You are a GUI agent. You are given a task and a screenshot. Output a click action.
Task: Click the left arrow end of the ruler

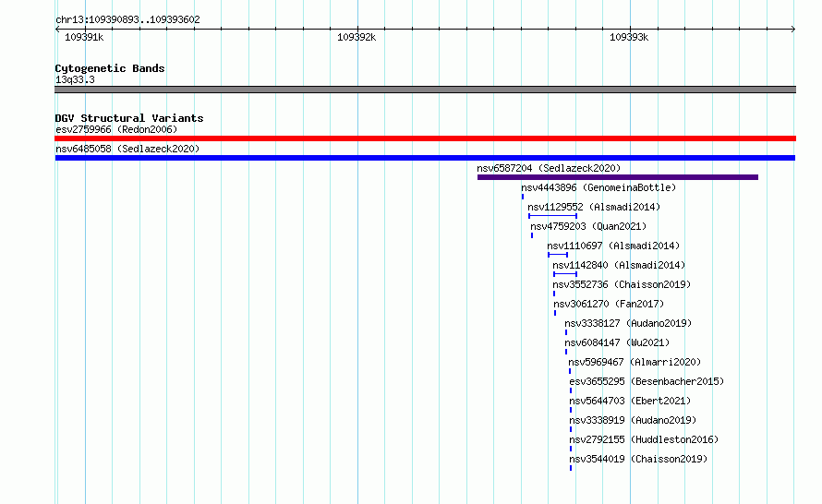point(57,30)
